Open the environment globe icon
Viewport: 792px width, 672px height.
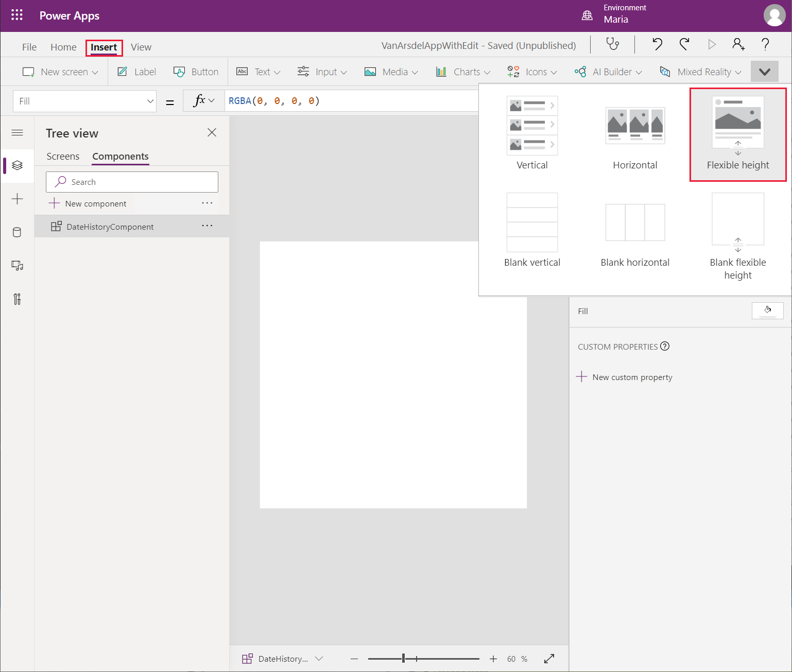(x=587, y=15)
